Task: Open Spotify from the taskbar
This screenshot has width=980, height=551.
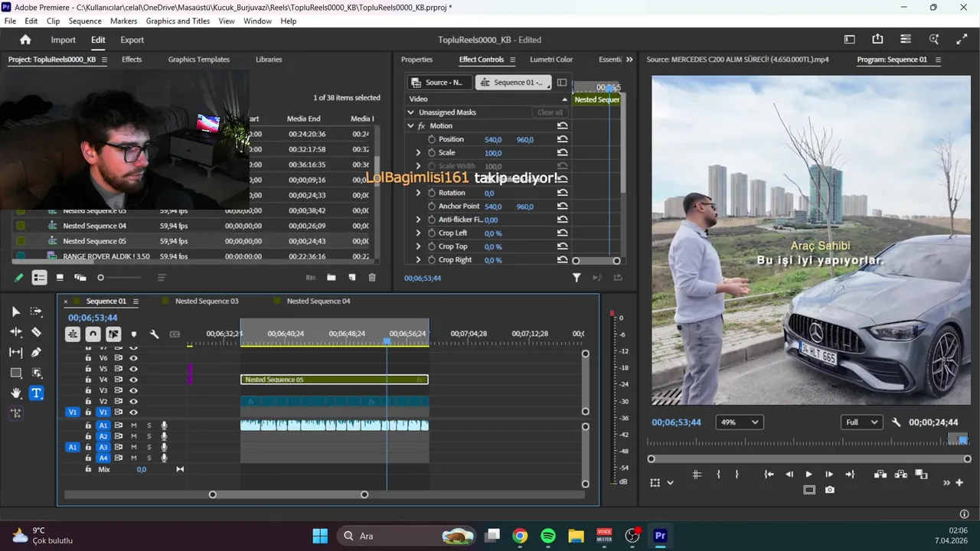Action: [548, 536]
